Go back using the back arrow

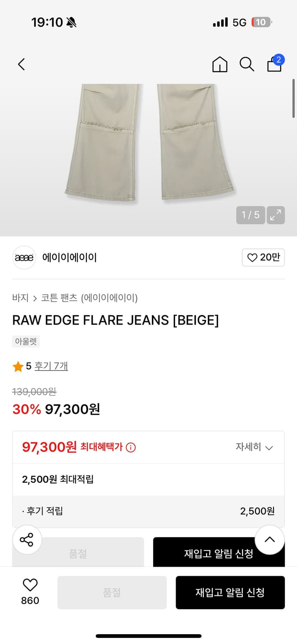[x=21, y=64]
